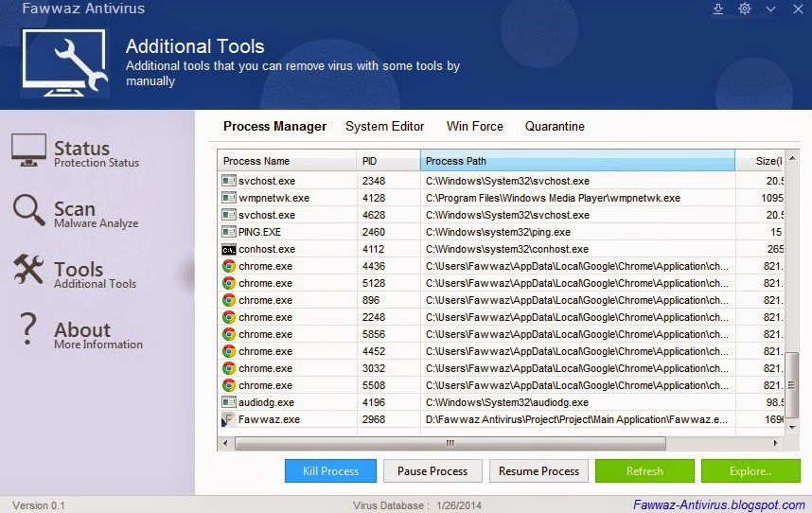The width and height of the screenshot is (812, 513).
Task: Click Windows Media Player wmpnetwk.exe path
Action: (x=553, y=198)
